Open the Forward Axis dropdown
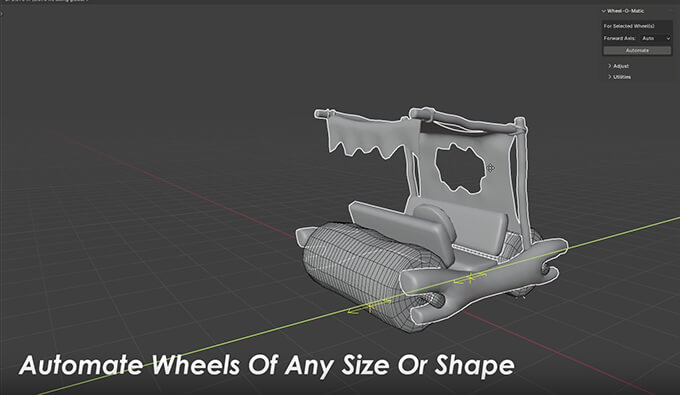 (x=655, y=39)
